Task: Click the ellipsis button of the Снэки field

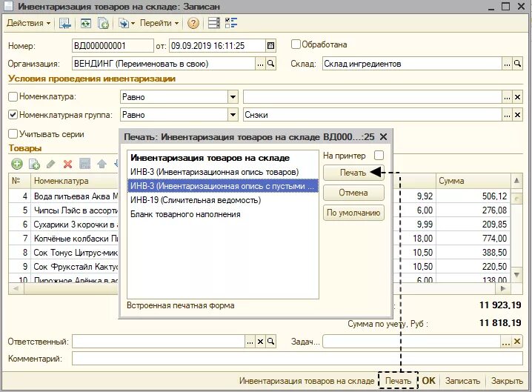Action: click(x=507, y=115)
